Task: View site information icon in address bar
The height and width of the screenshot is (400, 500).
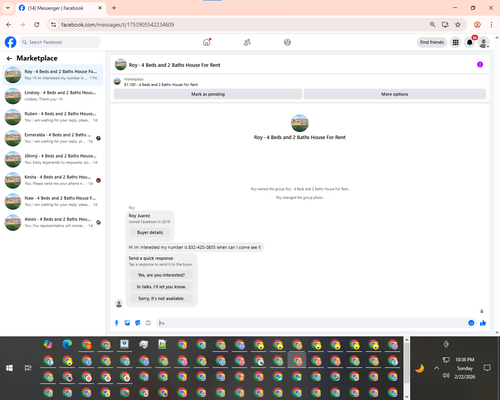Action: [53, 24]
